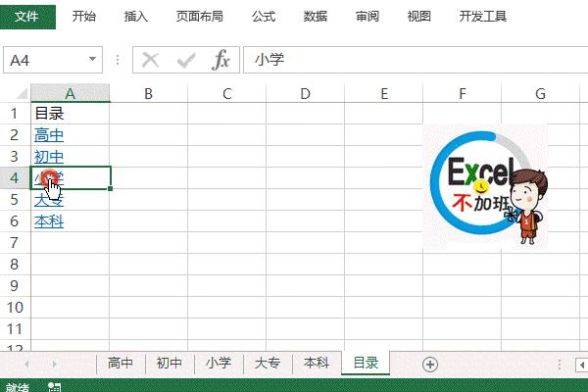Click the formula bar showing 小学
Image resolution: width=588 pixels, height=392 pixels.
[x=416, y=60]
